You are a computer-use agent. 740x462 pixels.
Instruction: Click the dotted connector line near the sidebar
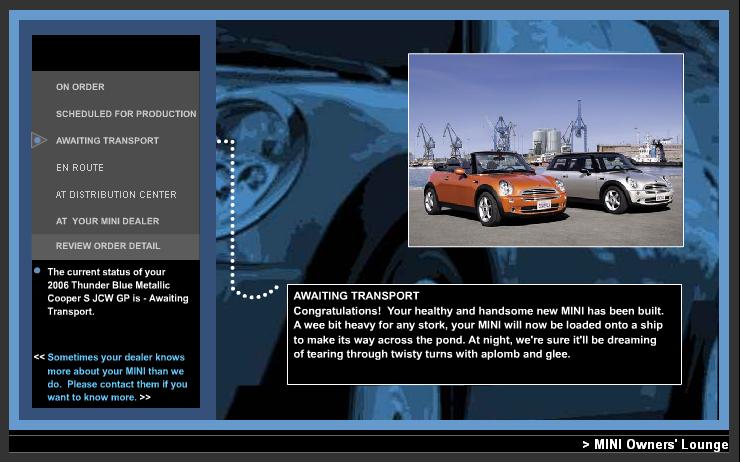(x=233, y=220)
